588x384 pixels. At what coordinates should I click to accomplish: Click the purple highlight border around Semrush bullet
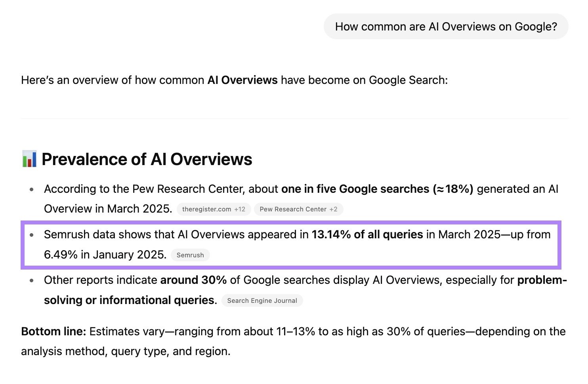click(x=293, y=223)
